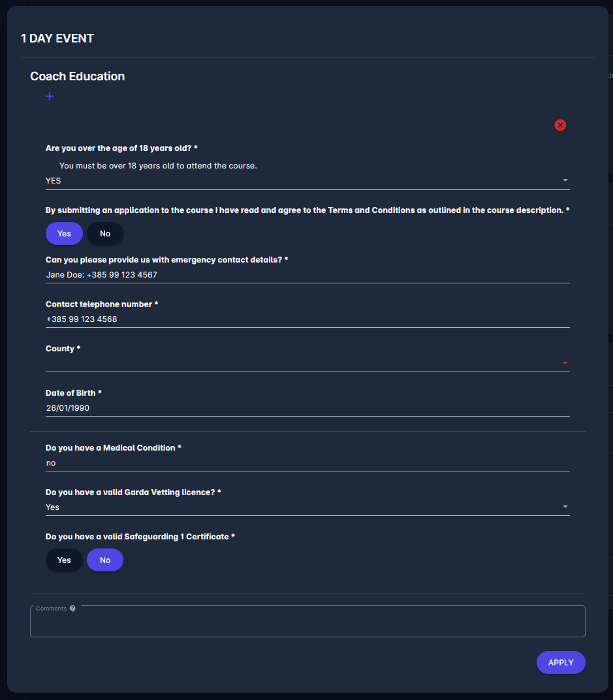
Task: Click the Coach Education section heading
Action: 78,76
